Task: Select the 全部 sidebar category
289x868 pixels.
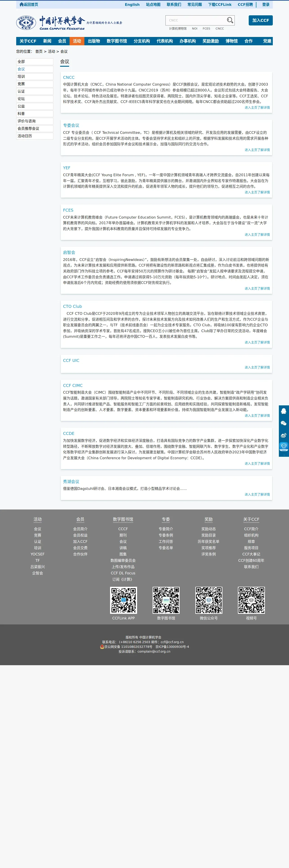Action: [35, 62]
